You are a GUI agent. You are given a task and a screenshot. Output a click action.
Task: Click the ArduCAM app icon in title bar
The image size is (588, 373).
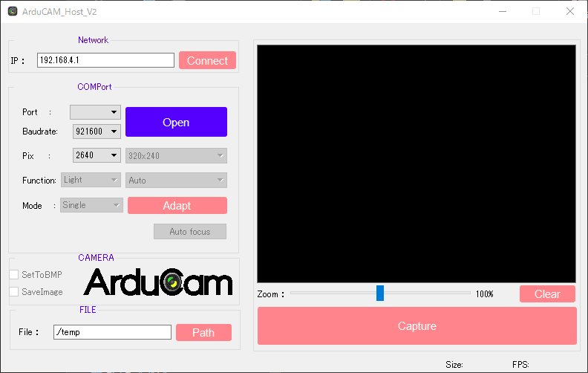pyautogui.click(x=13, y=11)
